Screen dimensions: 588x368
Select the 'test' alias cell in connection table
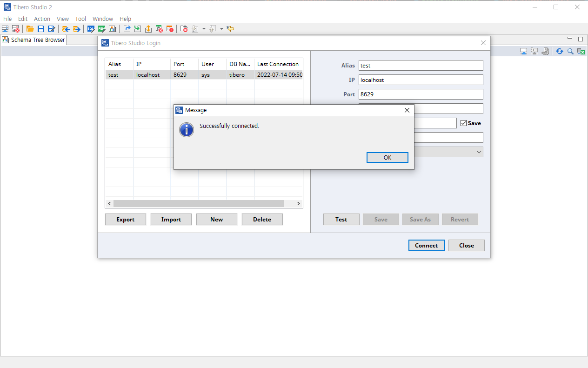click(119, 75)
